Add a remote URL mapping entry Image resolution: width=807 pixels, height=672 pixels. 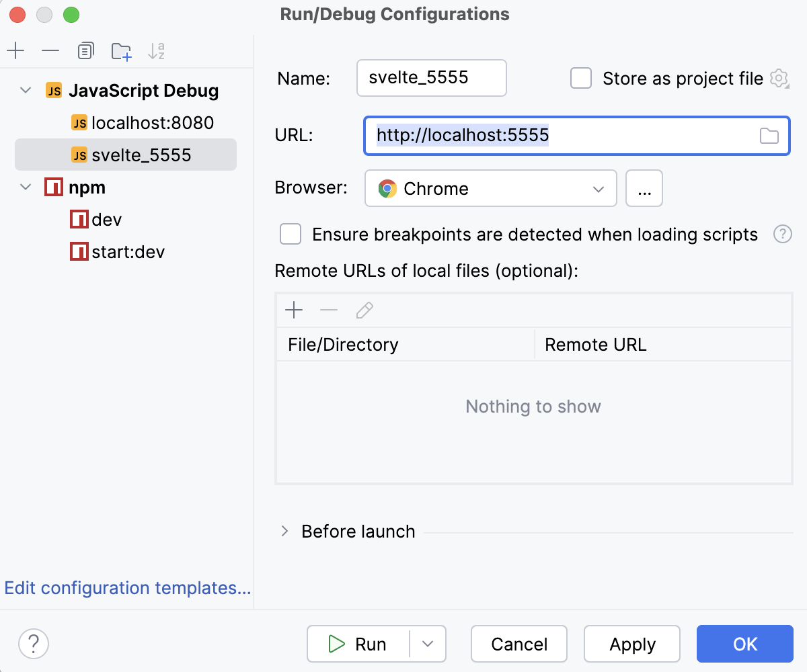(x=294, y=310)
